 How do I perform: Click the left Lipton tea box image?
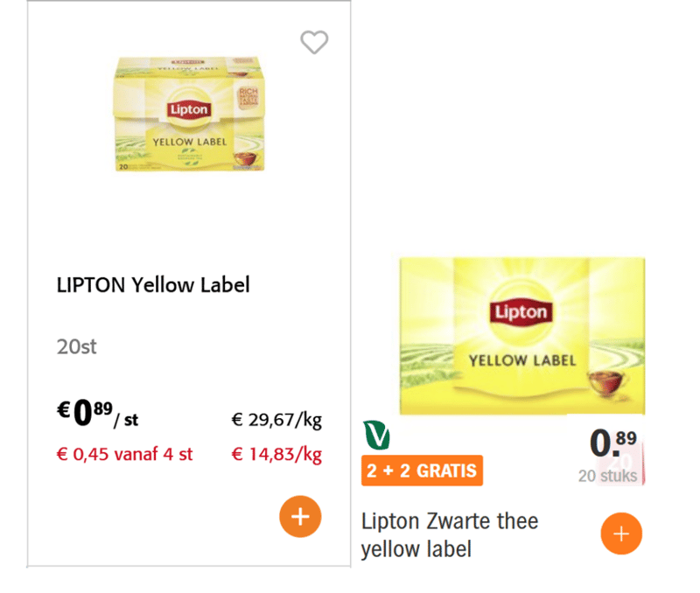189,114
